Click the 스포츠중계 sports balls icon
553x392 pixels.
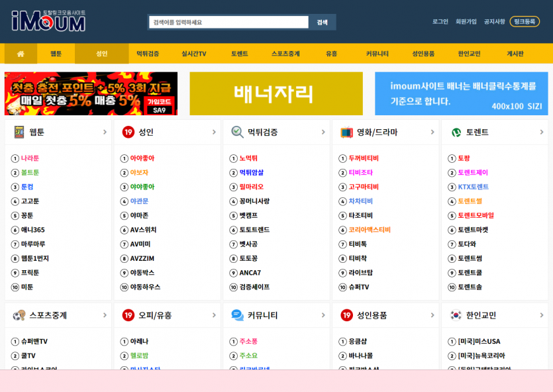[19, 315]
